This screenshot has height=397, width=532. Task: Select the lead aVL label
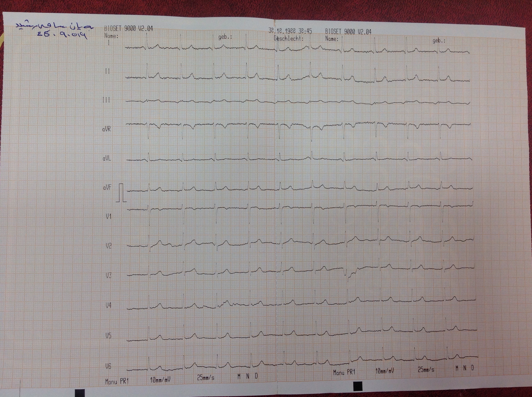(x=107, y=159)
